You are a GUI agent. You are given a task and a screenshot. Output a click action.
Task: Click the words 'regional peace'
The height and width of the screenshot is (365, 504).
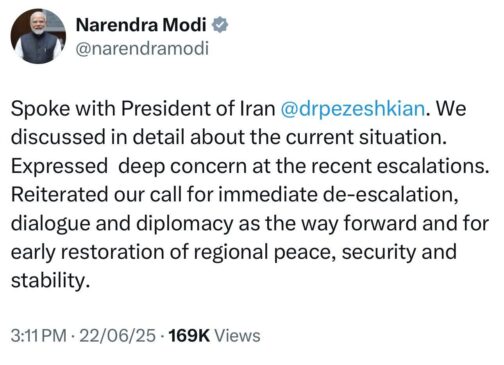pos(264,252)
